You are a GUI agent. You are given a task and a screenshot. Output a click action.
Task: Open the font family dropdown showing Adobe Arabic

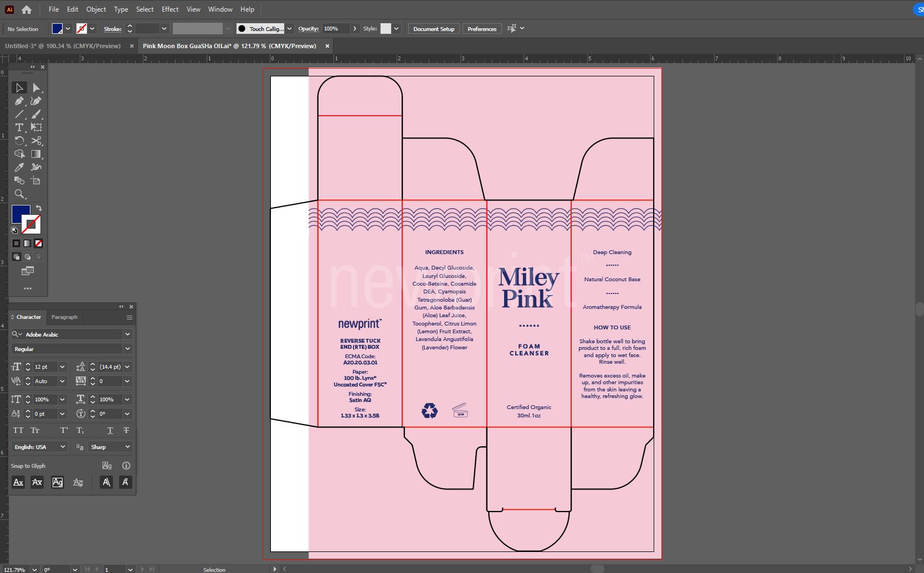127,334
